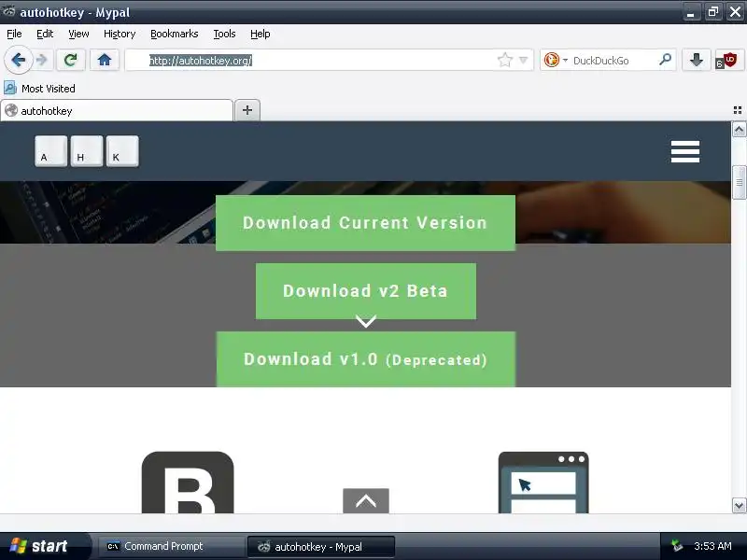Open the Windows start button
Viewport: 747px width, 560px height.
coord(45,546)
